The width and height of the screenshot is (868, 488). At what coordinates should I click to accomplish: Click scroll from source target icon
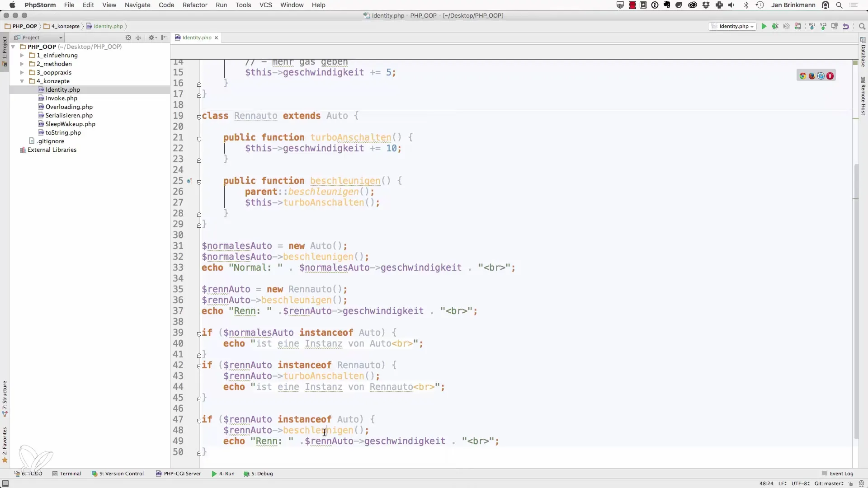[x=128, y=38]
